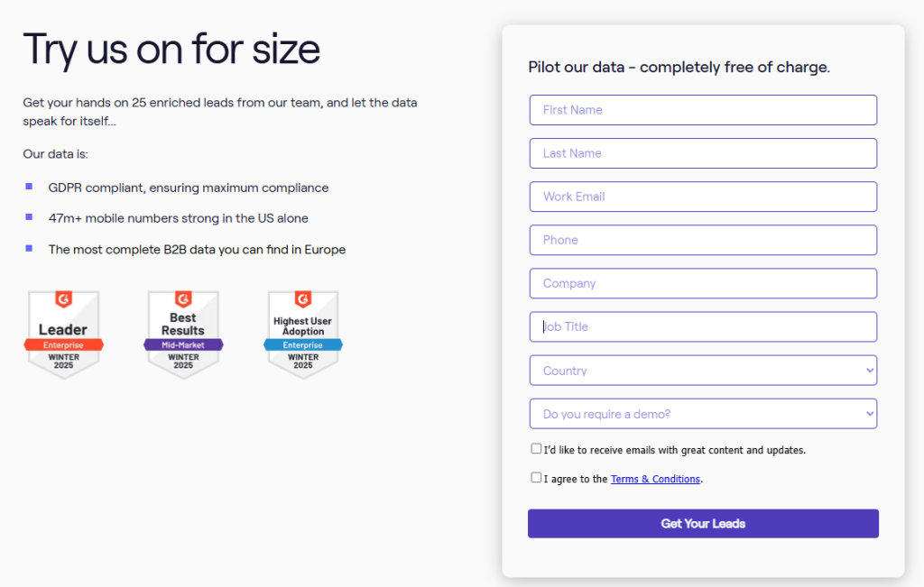924x587 pixels.
Task: Click the 'Try us on for size' heading
Action: pos(171,49)
